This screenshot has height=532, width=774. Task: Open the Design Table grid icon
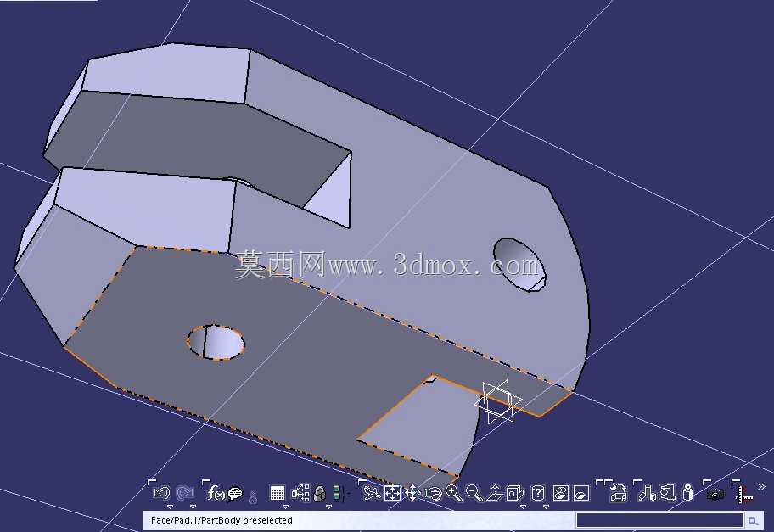(278, 493)
